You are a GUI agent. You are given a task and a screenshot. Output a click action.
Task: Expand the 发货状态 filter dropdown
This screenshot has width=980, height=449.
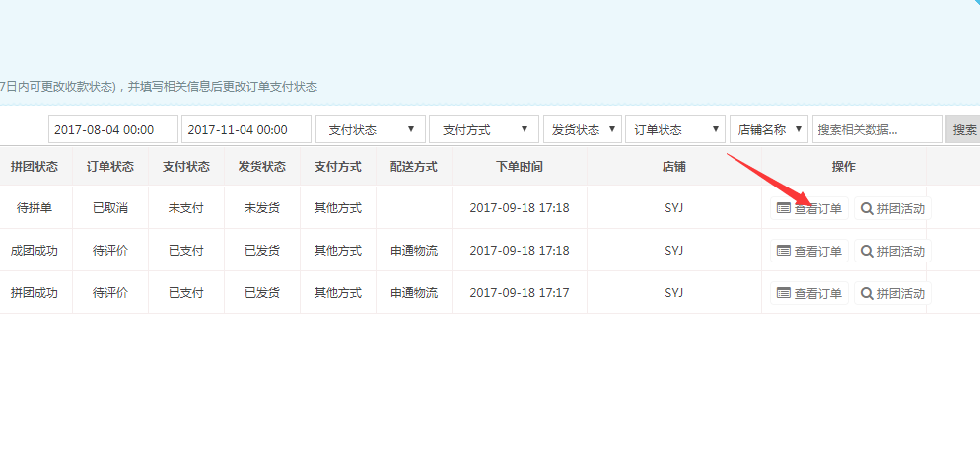tap(582, 129)
